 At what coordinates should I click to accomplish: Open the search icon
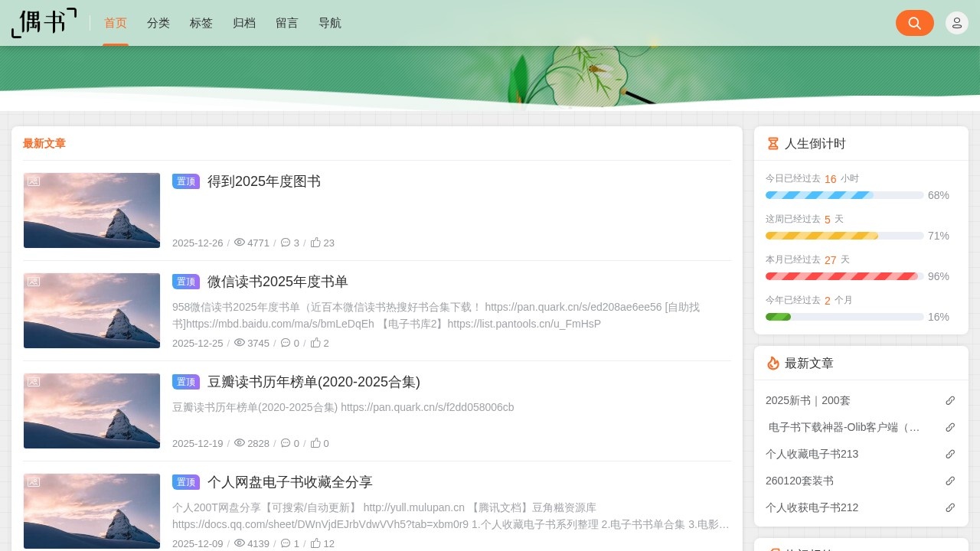tap(915, 23)
